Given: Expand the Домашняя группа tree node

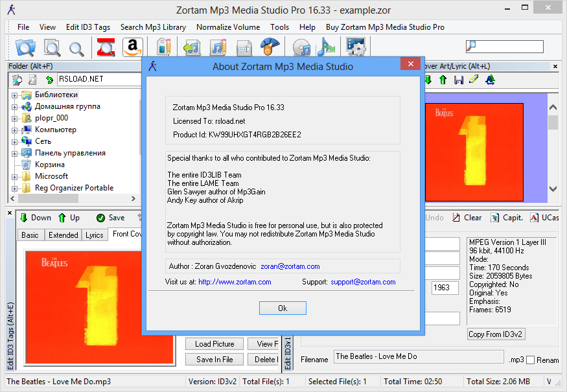Looking at the screenshot, I should click(14, 107).
